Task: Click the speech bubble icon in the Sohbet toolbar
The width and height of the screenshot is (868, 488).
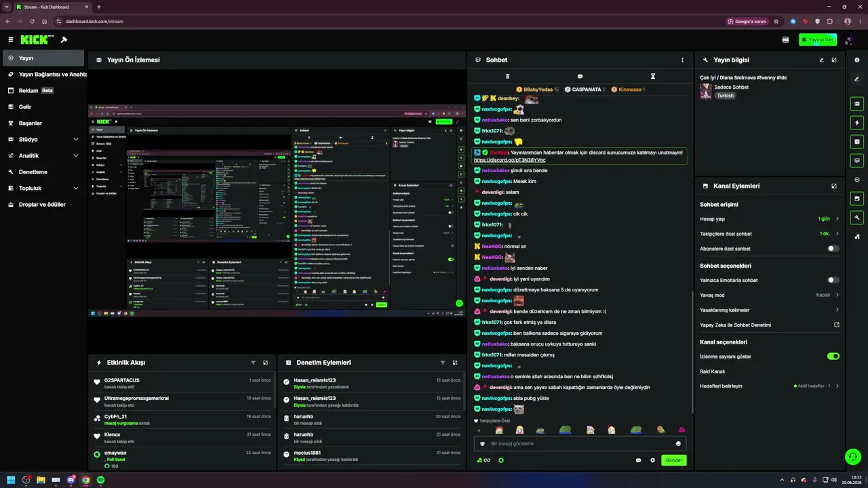Action: [580, 77]
